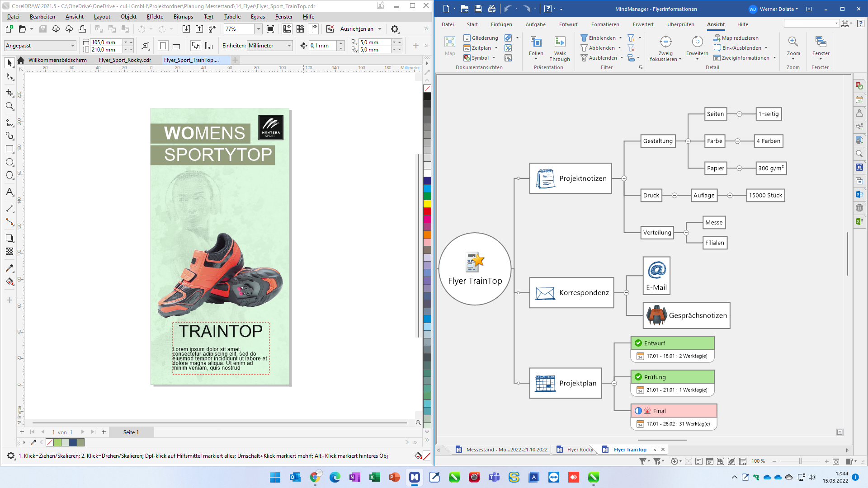The height and width of the screenshot is (488, 868).
Task: Click Zweig fokussieren icon in MindManager
Action: (x=665, y=42)
